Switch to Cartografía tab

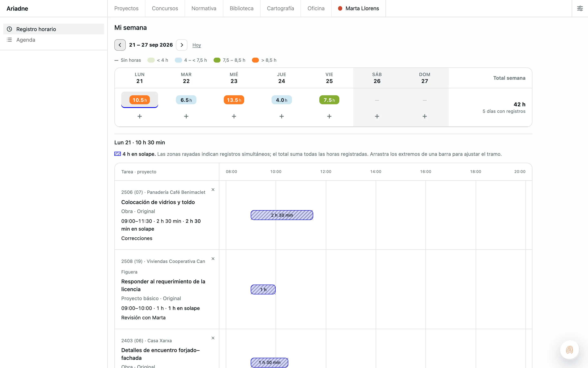pyautogui.click(x=280, y=9)
